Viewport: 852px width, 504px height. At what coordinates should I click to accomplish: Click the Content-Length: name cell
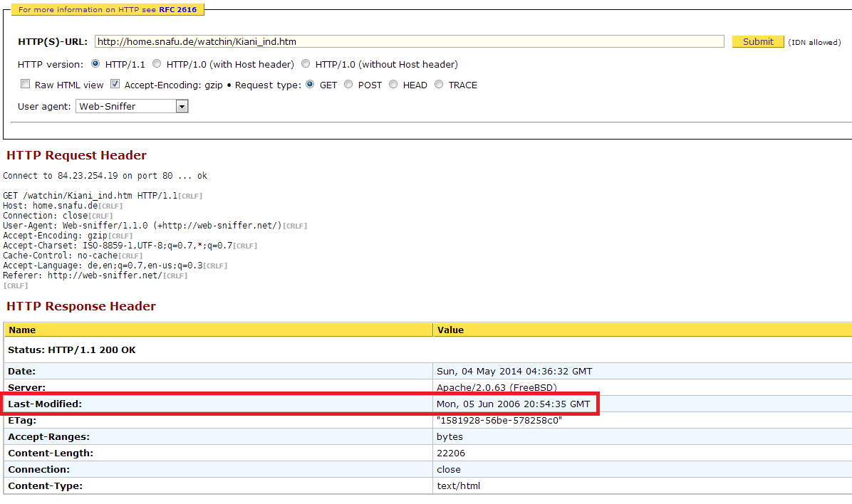coord(219,453)
